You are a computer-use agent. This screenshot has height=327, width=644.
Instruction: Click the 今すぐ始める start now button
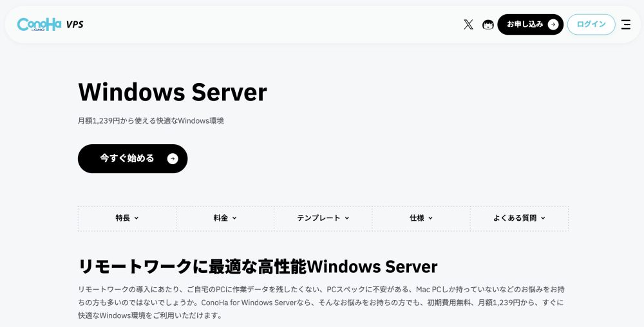pos(133,158)
